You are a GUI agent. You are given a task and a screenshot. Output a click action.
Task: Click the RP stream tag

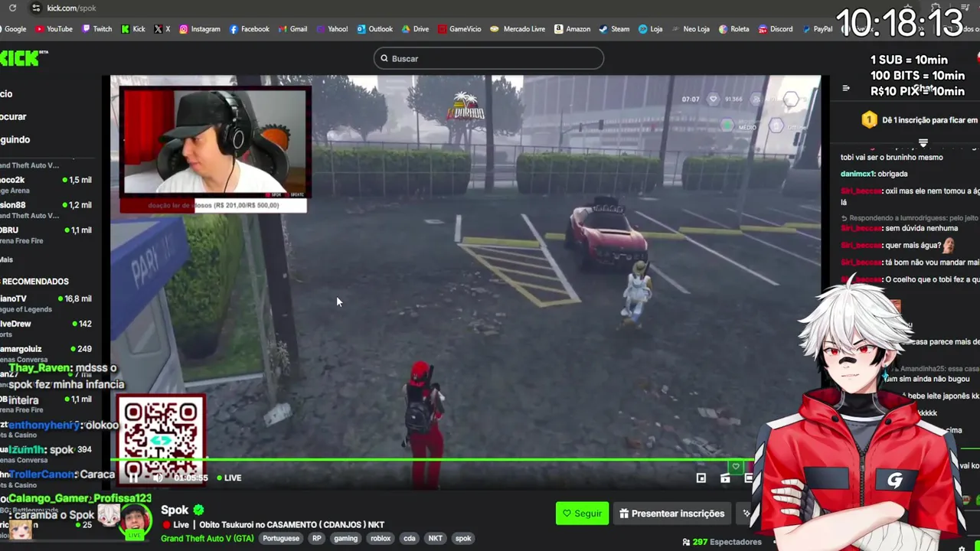316,538
